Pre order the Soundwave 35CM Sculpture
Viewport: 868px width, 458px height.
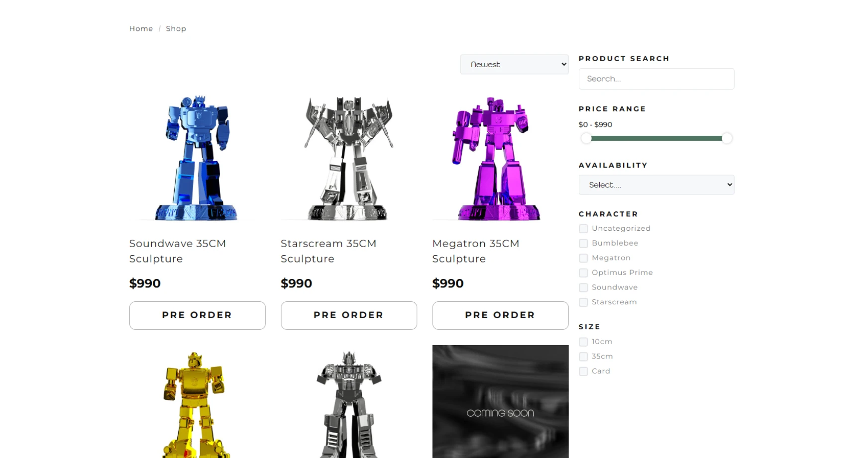197,315
